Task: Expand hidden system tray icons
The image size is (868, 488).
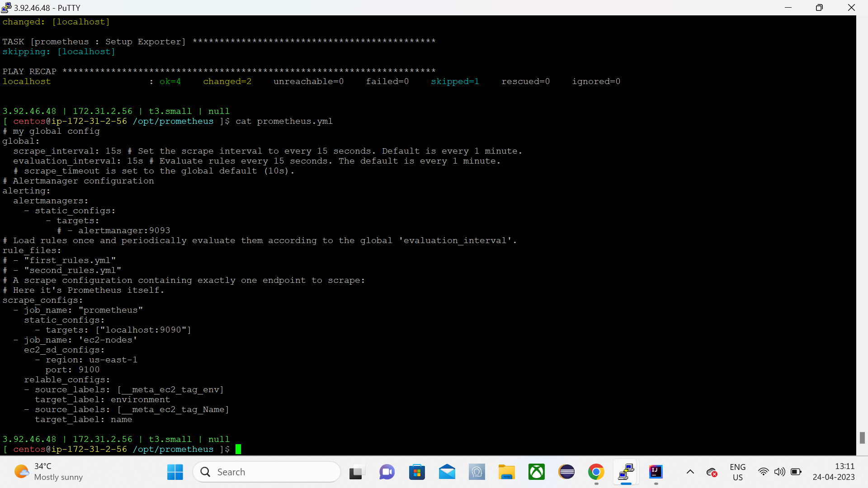Action: click(690, 472)
